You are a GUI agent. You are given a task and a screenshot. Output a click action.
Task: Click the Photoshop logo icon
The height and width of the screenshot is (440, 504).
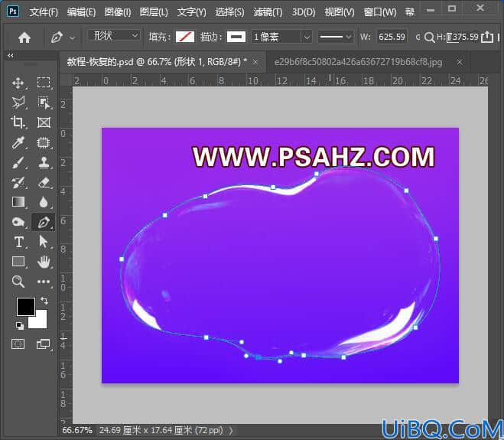click(13, 11)
